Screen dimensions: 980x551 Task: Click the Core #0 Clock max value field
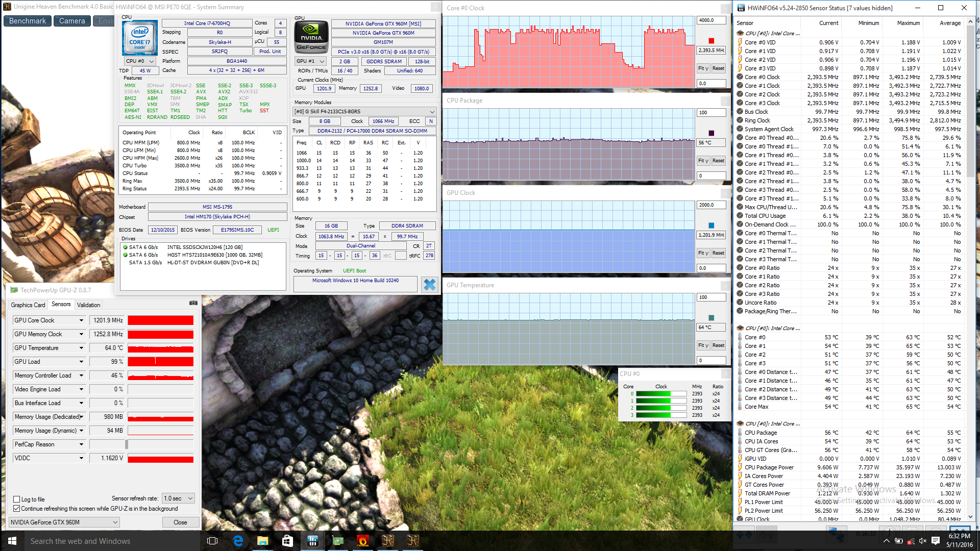(711, 20)
